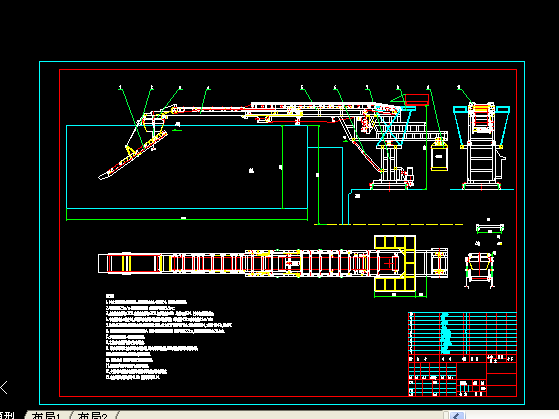559x419 pixels.
Task: Select the end-view elevation of the machine
Action: pyautogui.click(x=481, y=146)
